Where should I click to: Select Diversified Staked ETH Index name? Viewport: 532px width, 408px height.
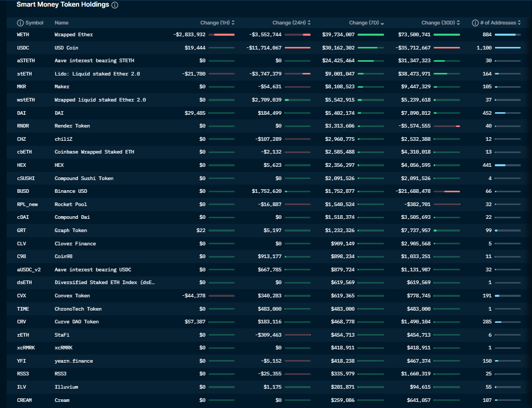(x=105, y=283)
